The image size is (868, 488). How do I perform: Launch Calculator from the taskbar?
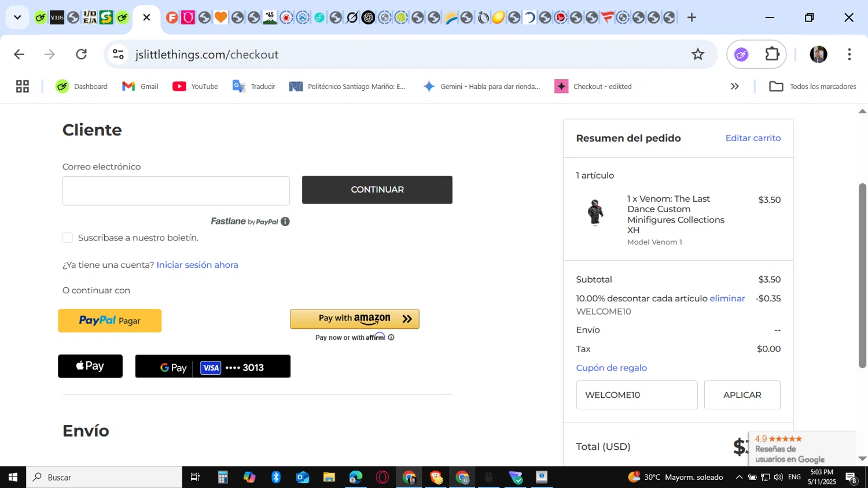pyautogui.click(x=223, y=477)
